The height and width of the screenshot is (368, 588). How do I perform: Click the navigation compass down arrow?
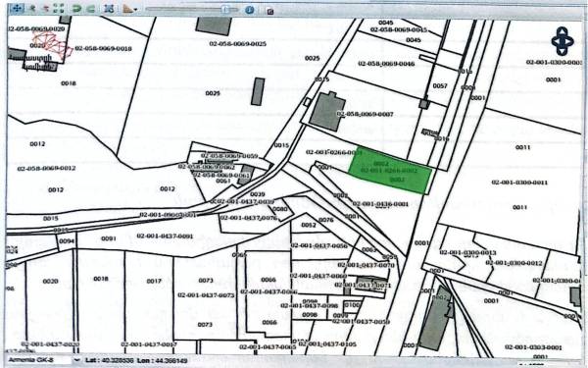click(x=563, y=51)
